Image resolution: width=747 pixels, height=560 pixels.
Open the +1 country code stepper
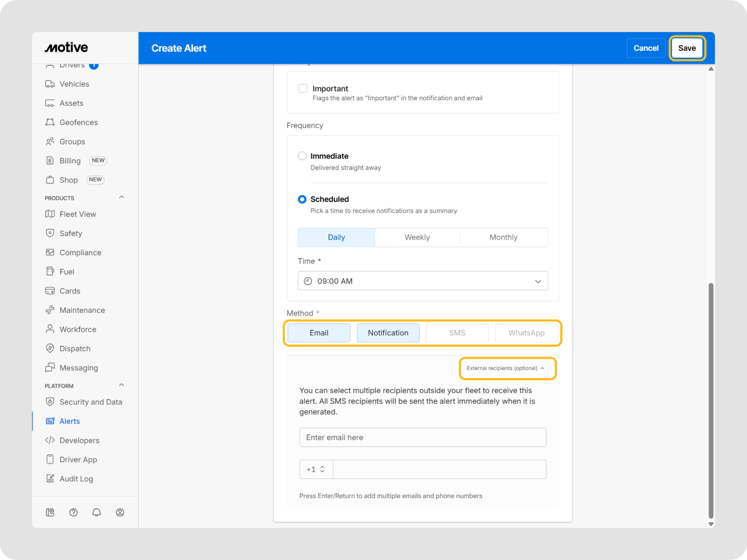tap(316, 469)
